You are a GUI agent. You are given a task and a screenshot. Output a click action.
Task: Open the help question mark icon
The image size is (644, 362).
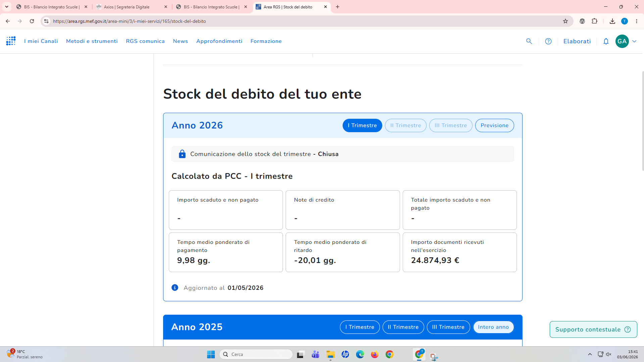(548, 41)
